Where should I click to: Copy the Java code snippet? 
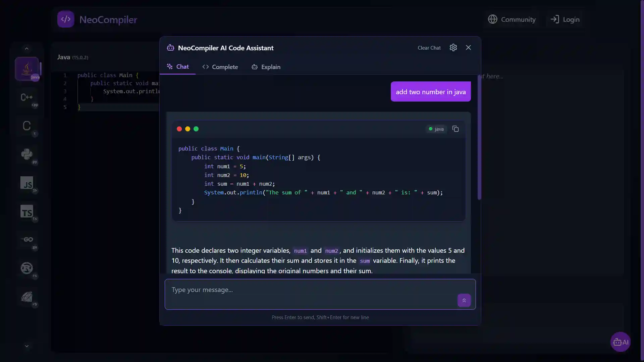click(455, 129)
